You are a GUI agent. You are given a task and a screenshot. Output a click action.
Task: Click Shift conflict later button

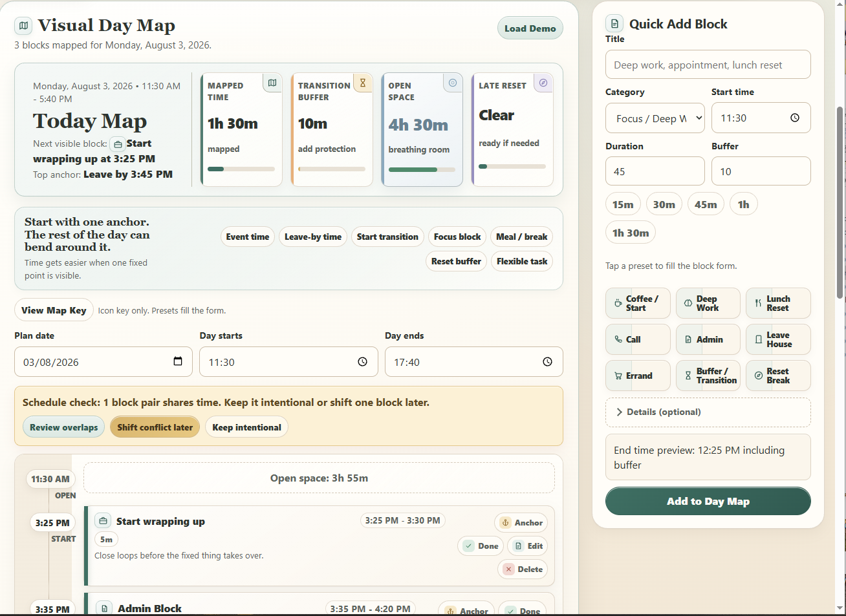point(155,427)
